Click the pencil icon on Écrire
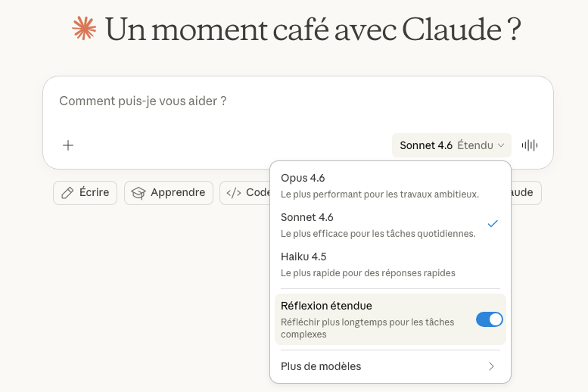588x392 pixels. click(x=67, y=193)
